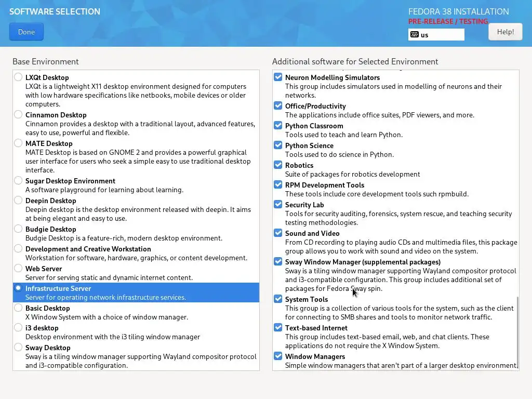Click the keyboard icon beside us
The height and width of the screenshot is (399, 532).
point(414,35)
